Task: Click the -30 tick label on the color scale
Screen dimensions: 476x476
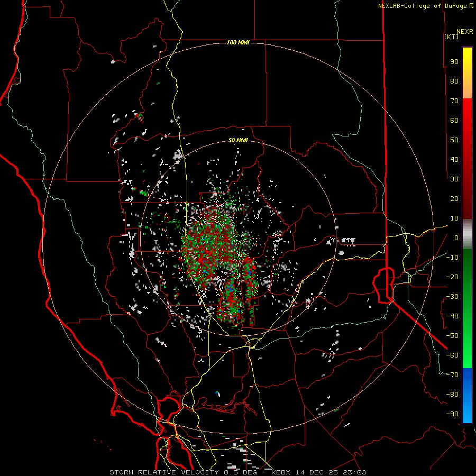Action: click(x=452, y=297)
